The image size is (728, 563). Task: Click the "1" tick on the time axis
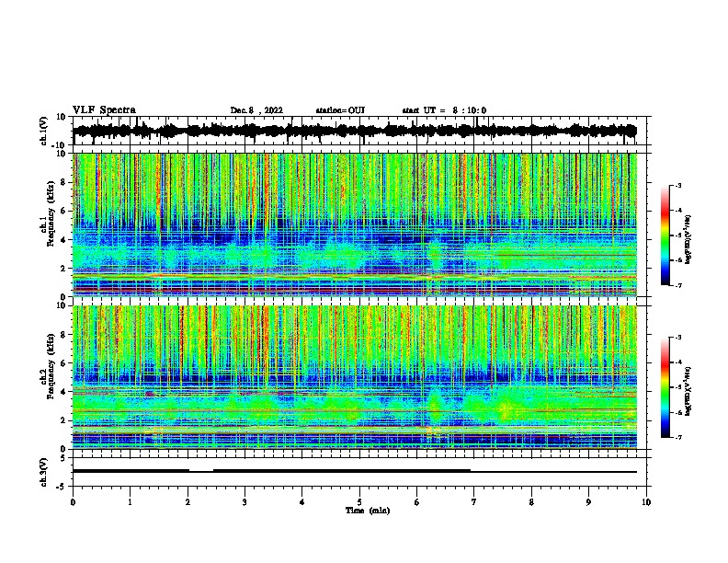pyautogui.click(x=130, y=502)
